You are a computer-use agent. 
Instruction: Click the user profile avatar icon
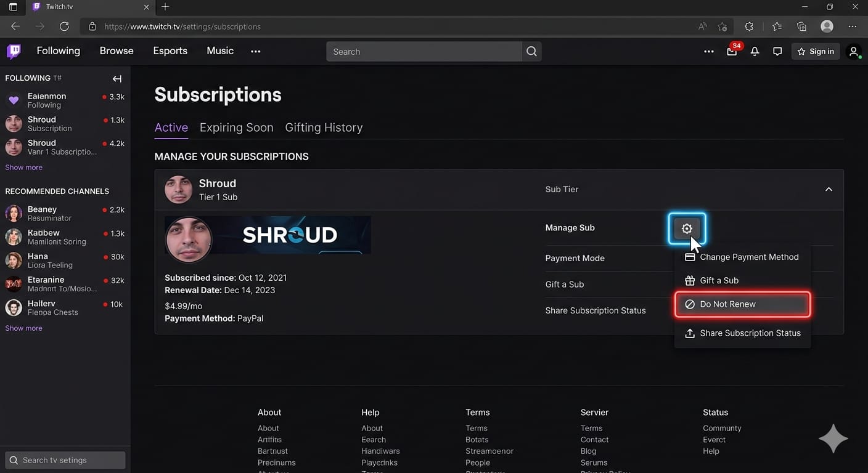[x=854, y=52]
